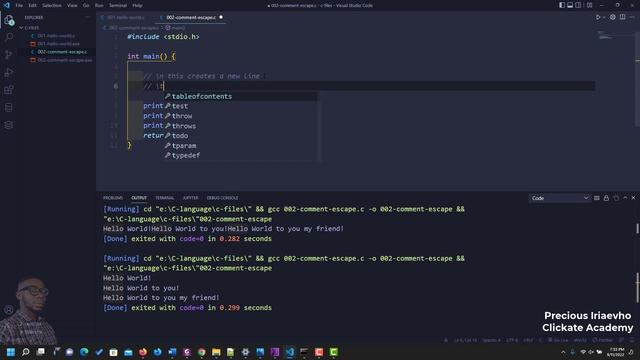Open Google Chrome from taskbar
The height and width of the screenshot is (360, 640).
pos(202,352)
